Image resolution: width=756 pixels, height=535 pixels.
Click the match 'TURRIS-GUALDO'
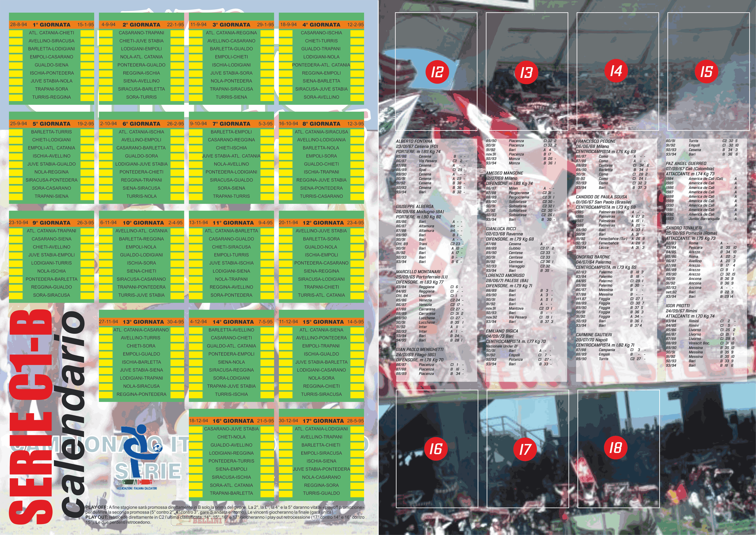pyautogui.click(x=321, y=494)
